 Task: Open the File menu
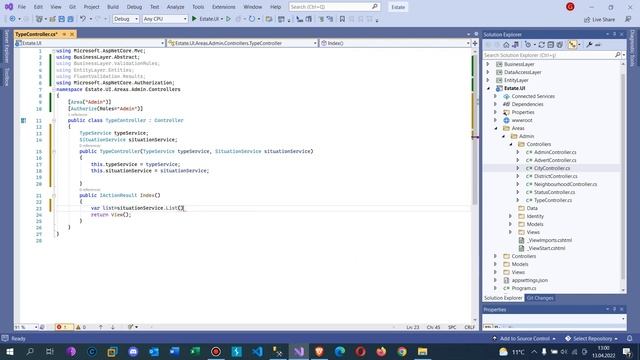click(x=22, y=7)
